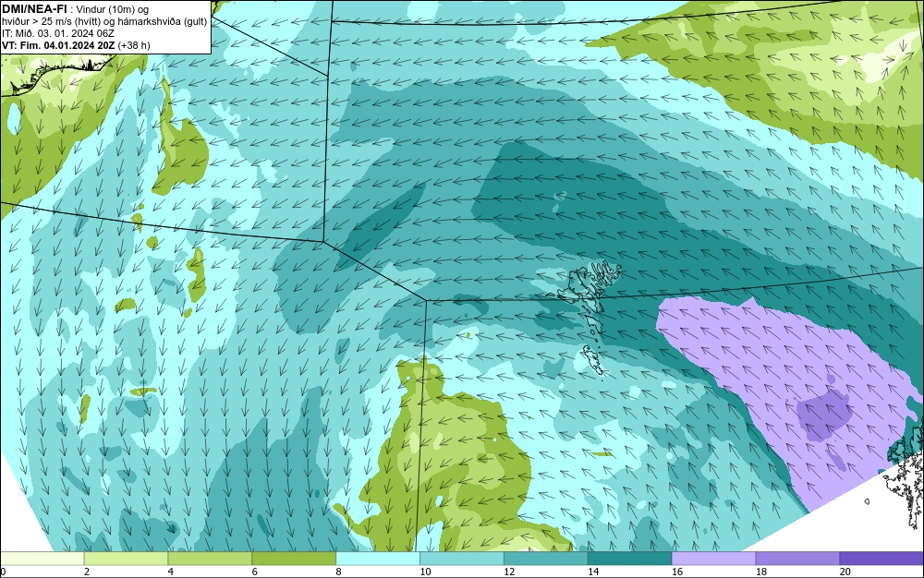The height and width of the screenshot is (578, 924).
Task: Click the legend scale value 12
Action: coord(510,572)
